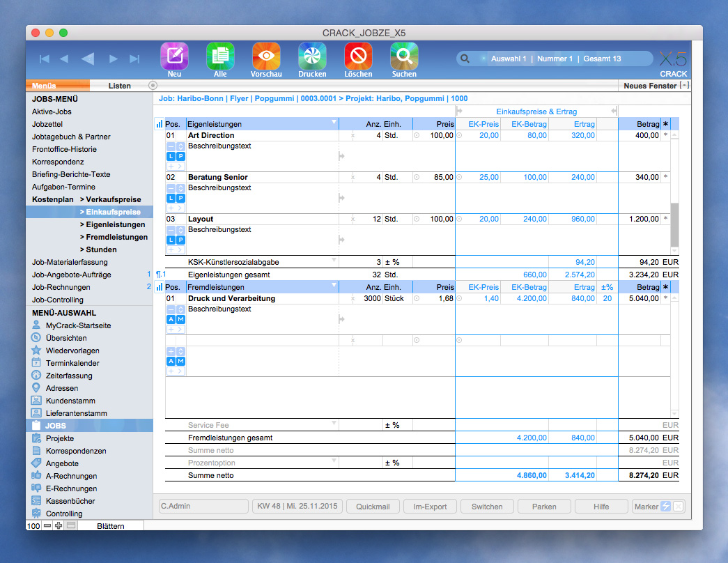This screenshot has height=563, width=728.
Task: Click the Quickmail button
Action: click(x=372, y=507)
